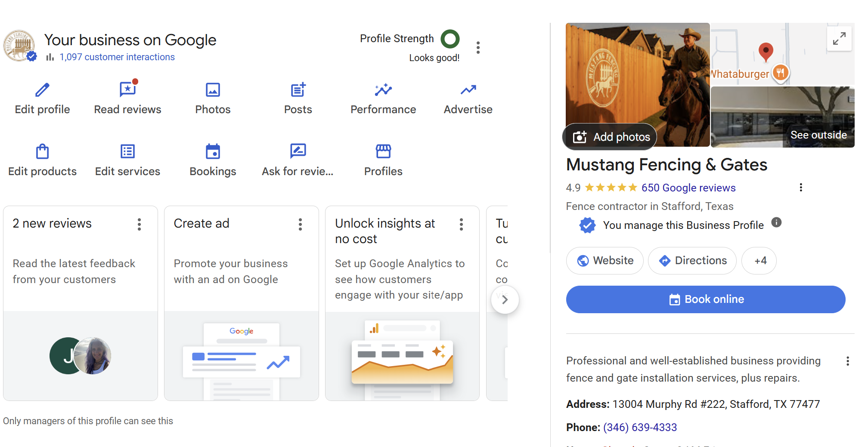Open the Profiles storefront icon
The height and width of the screenshot is (447, 868).
383,151
